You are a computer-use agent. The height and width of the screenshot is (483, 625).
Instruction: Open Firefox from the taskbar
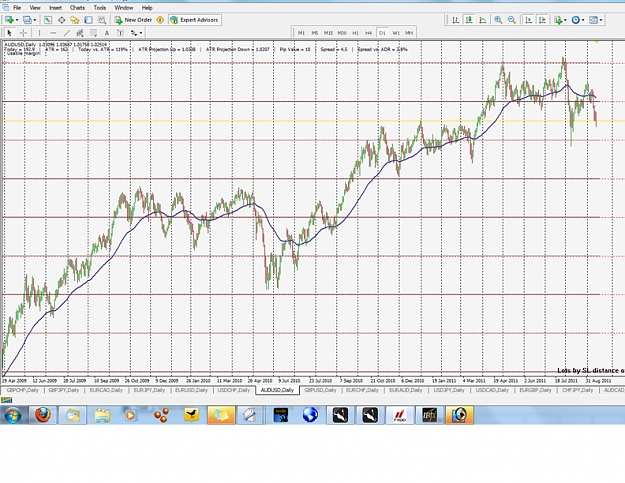click(43, 415)
